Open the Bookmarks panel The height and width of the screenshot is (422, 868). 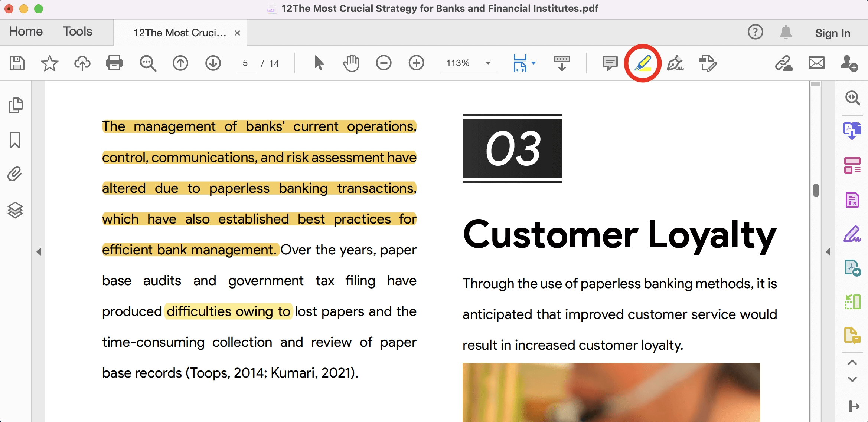tap(15, 141)
